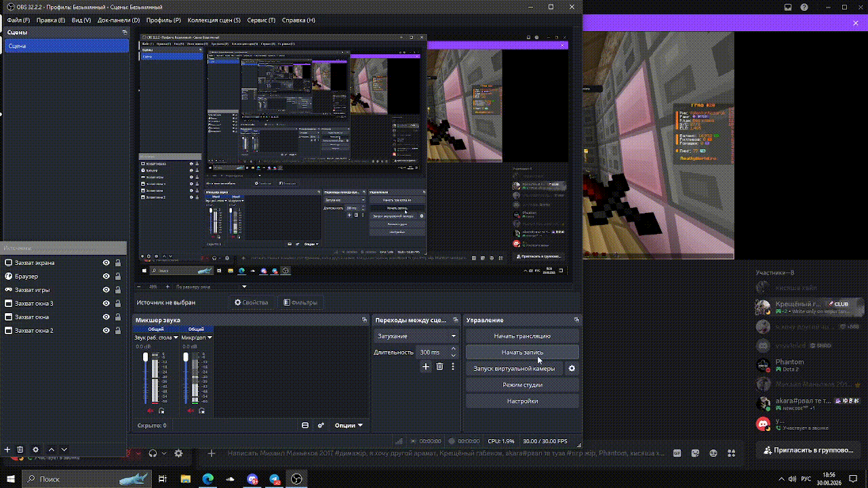Click Запуск виртуальной камеры button
The width and height of the screenshot is (868, 488).
pos(514,369)
